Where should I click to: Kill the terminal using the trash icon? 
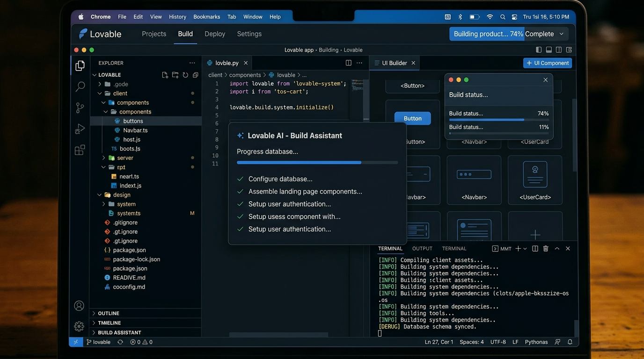coord(545,248)
